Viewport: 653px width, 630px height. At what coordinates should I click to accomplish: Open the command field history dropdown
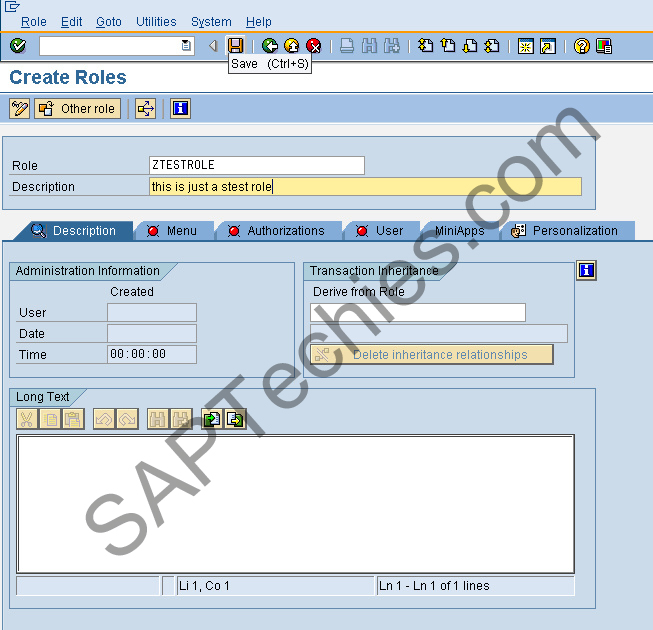[186, 45]
